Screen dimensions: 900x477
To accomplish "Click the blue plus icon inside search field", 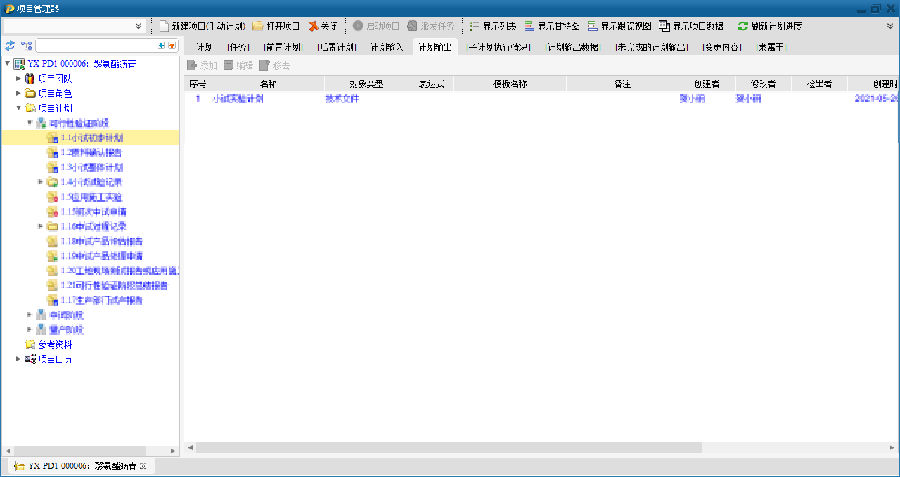I will pyautogui.click(x=161, y=45).
